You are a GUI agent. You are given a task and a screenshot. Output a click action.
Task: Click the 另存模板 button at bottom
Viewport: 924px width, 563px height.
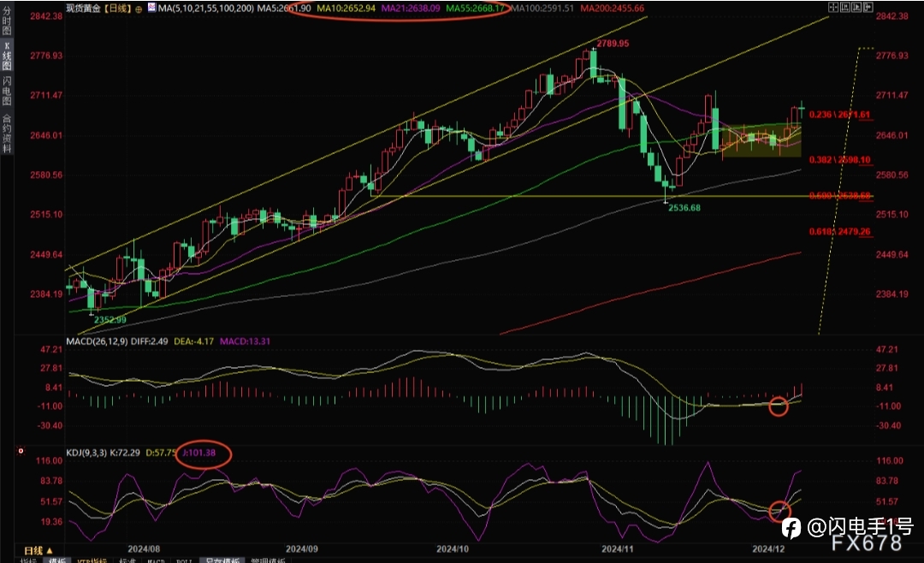point(222,560)
